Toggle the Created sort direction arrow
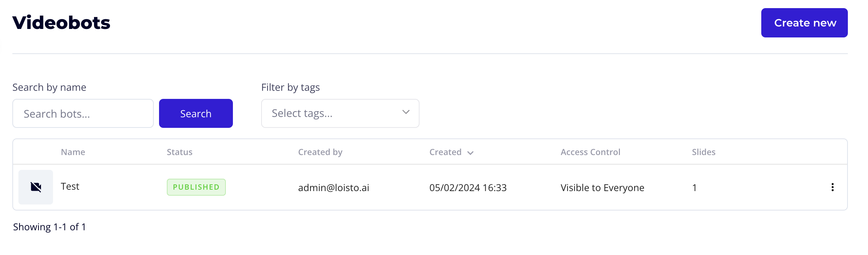This screenshot has height=255, width=868. click(470, 153)
